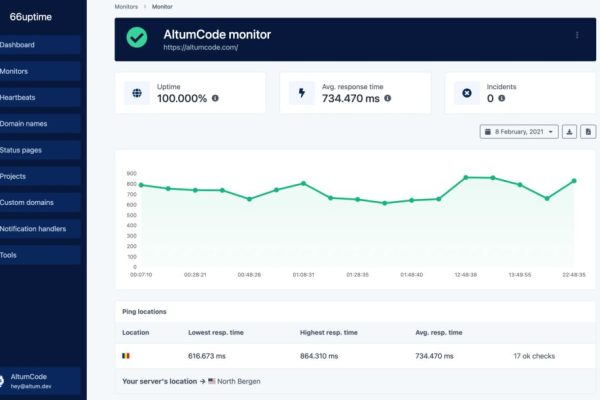Click the incidents info icon

click(x=502, y=98)
